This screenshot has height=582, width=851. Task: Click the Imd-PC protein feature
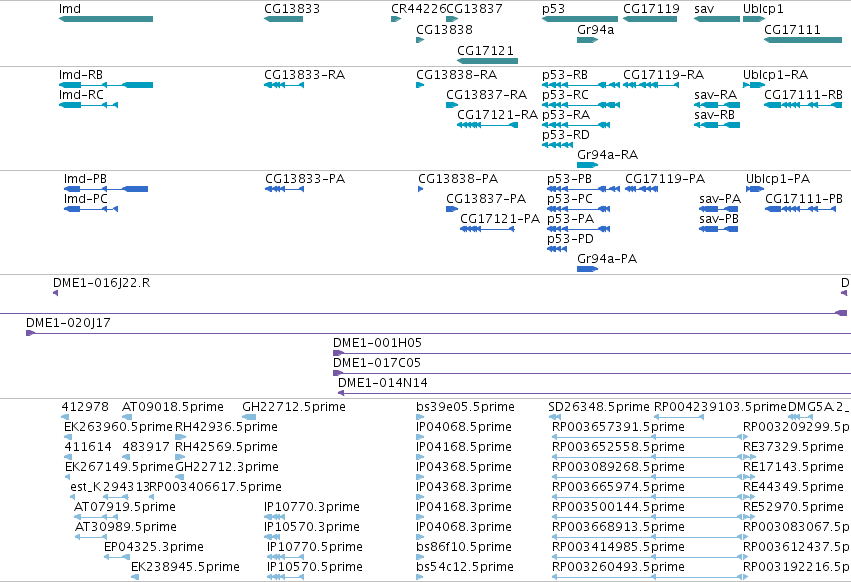(91, 209)
